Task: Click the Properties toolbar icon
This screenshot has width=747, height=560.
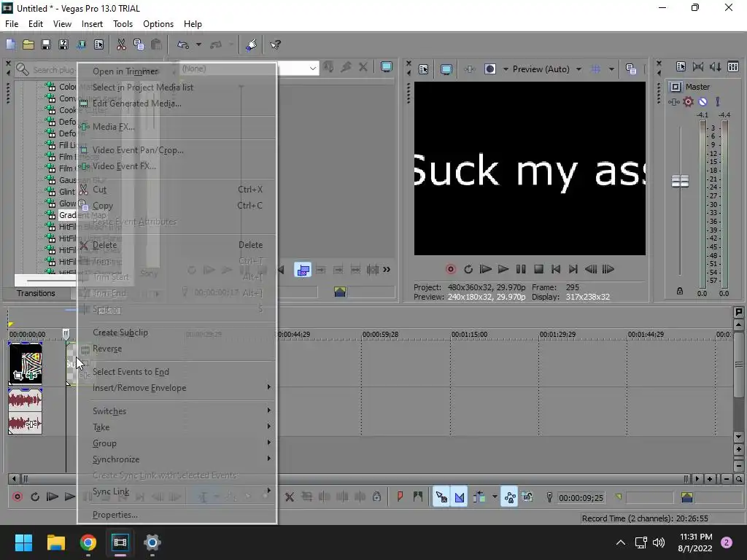Action: [x=98, y=44]
